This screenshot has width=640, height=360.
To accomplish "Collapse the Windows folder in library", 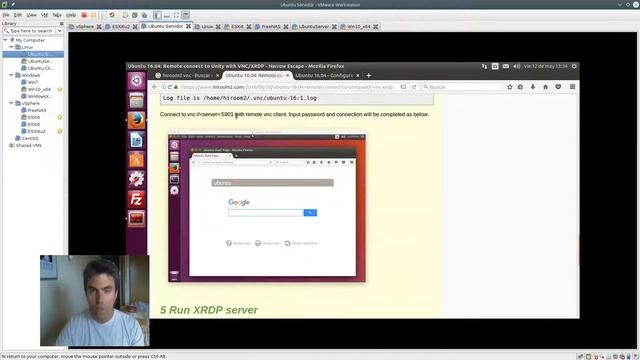I will tap(11, 75).
